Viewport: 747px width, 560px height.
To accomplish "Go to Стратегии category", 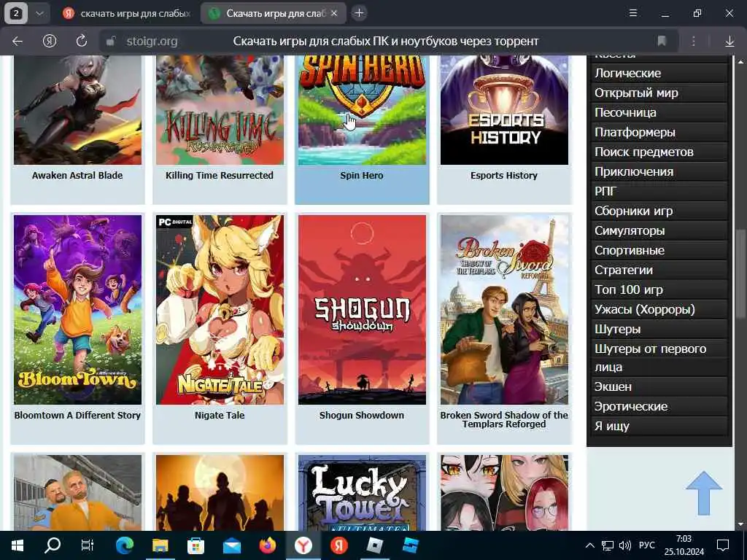I will 659,270.
